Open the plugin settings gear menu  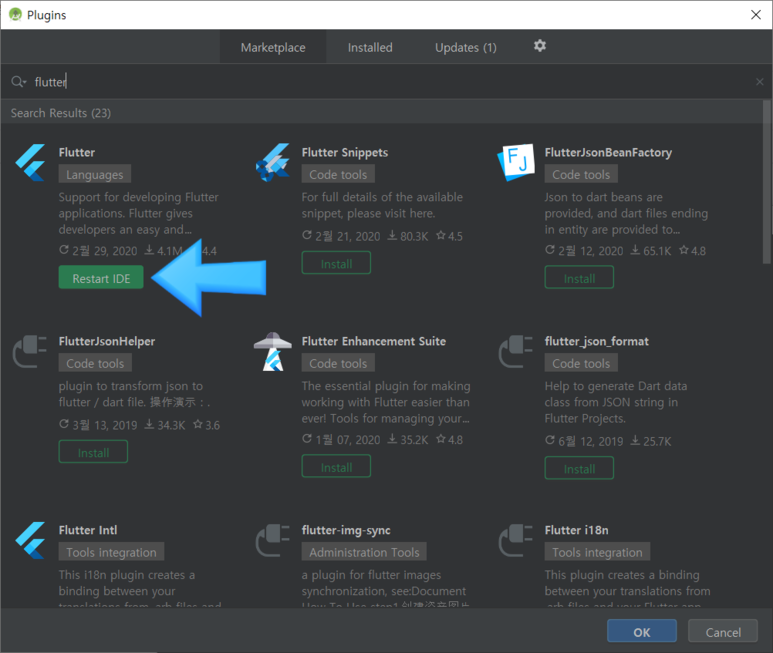pyautogui.click(x=540, y=46)
